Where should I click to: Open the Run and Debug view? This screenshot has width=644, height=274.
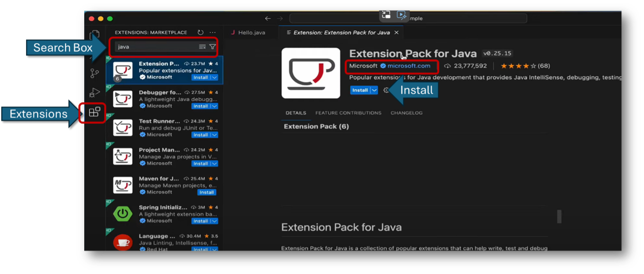tap(94, 92)
